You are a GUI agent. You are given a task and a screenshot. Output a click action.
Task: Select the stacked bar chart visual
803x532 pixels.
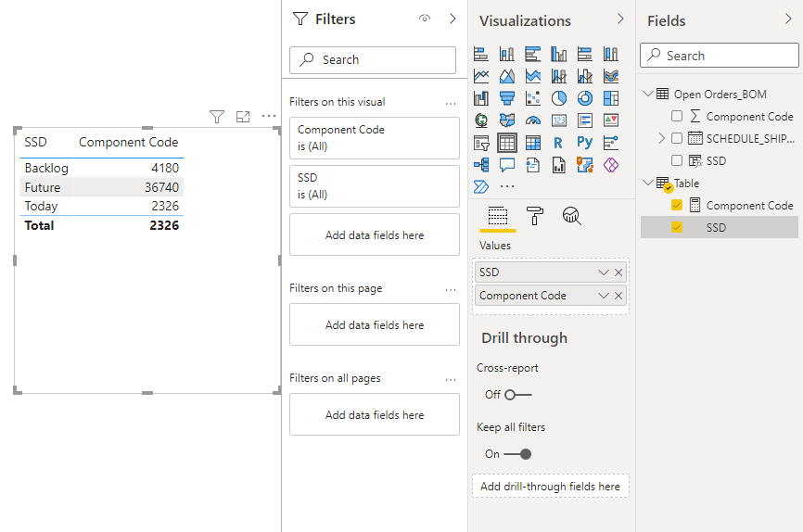[481, 54]
